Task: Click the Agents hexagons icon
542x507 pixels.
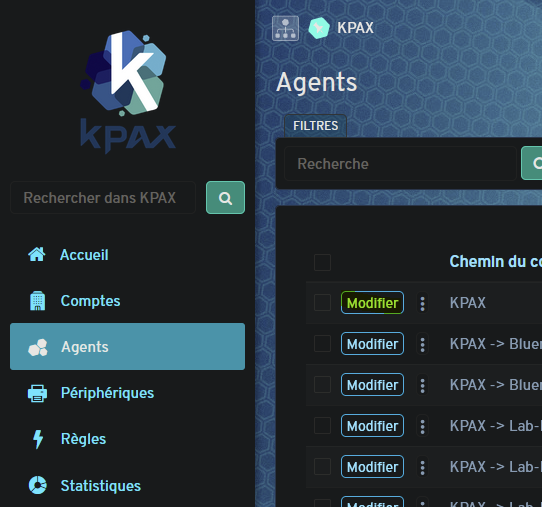Action: (x=38, y=347)
